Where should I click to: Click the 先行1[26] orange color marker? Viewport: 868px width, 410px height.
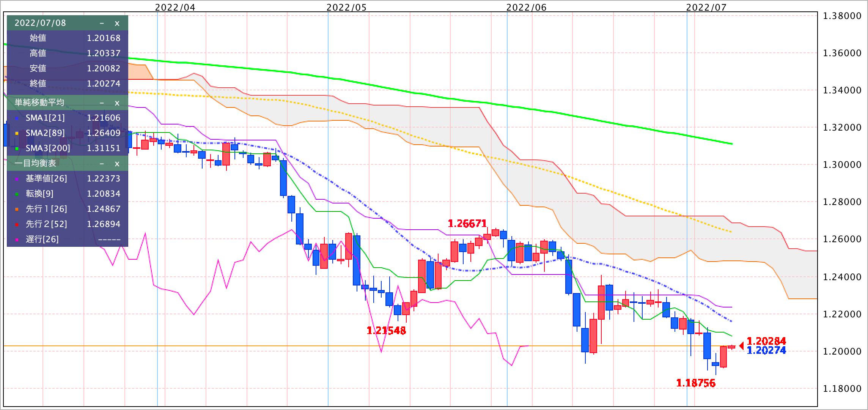click(x=17, y=209)
